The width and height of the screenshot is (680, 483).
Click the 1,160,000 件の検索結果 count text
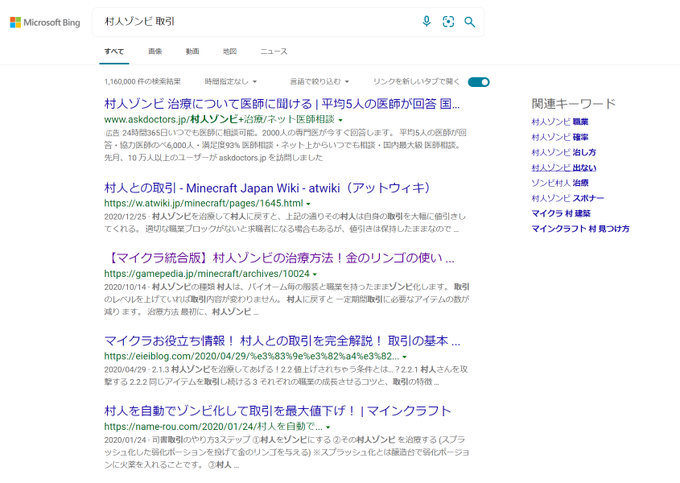(142, 82)
